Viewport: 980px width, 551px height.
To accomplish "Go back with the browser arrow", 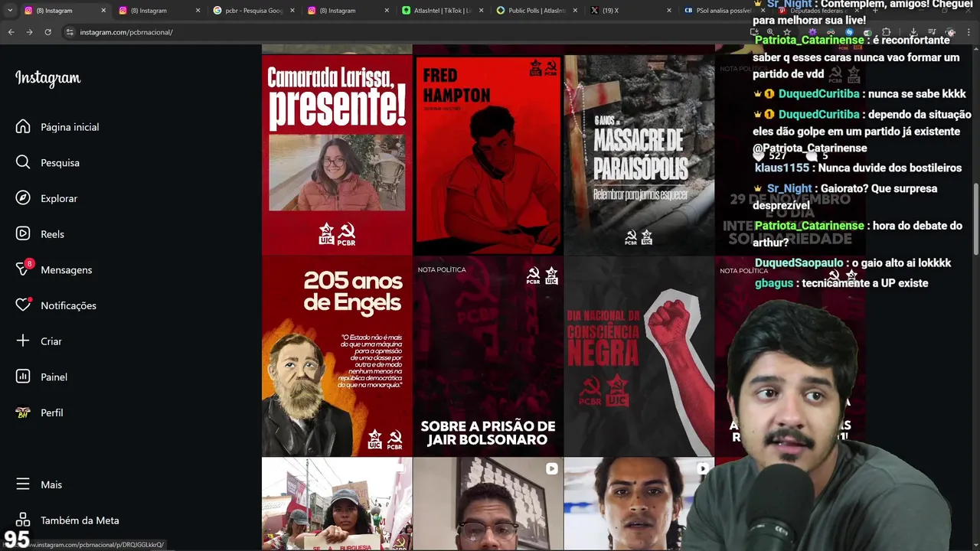I will pos(11,32).
